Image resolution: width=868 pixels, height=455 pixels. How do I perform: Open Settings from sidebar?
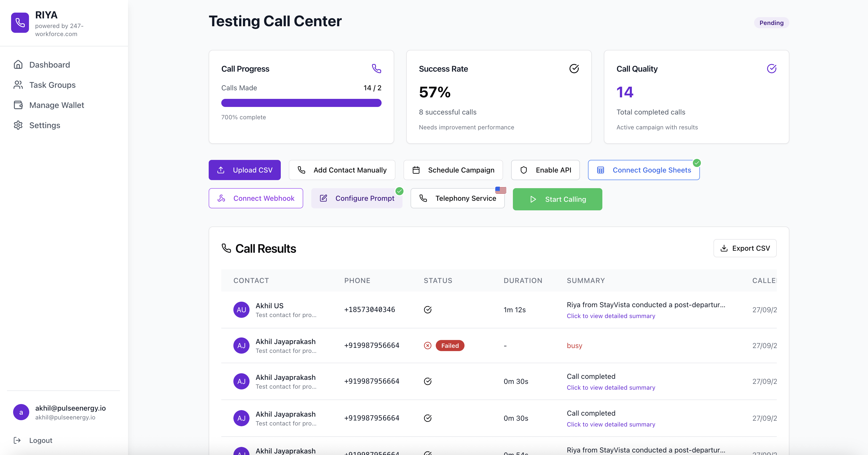(x=44, y=125)
